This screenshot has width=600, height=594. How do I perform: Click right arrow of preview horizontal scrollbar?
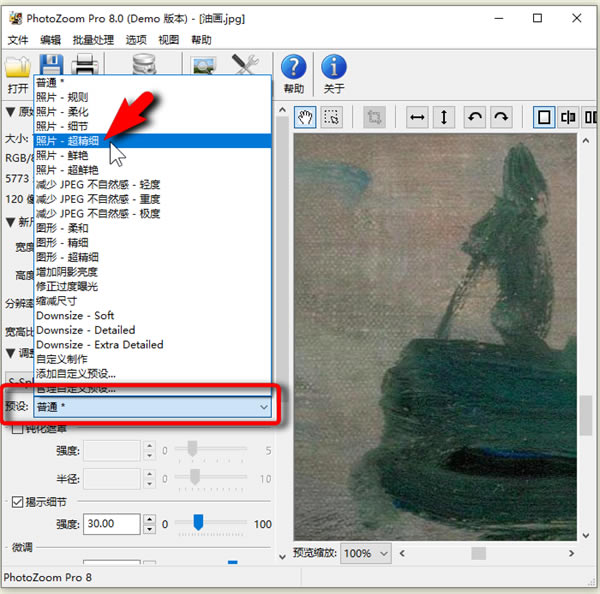coord(571,553)
